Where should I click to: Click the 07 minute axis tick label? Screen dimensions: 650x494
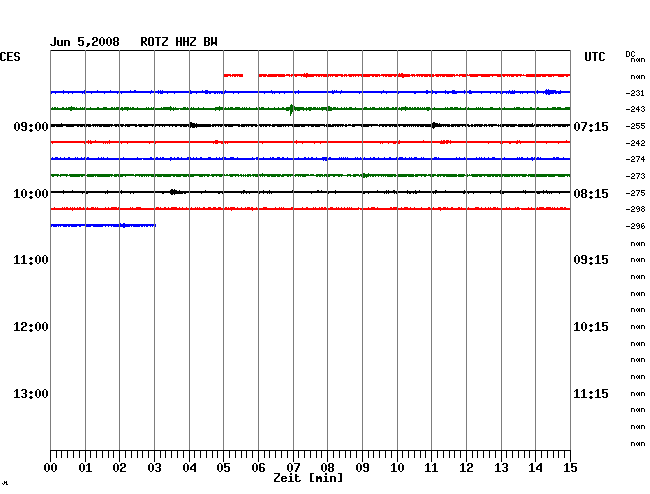(x=293, y=468)
